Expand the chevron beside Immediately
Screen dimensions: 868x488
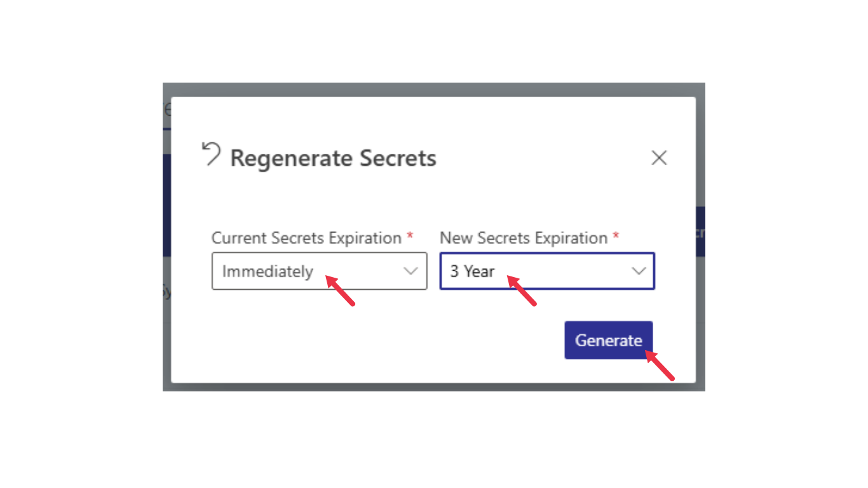tap(410, 271)
